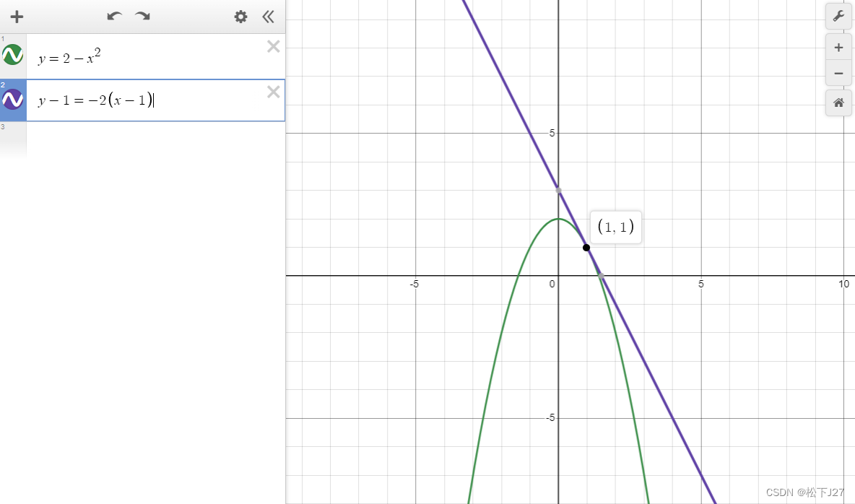This screenshot has width=855, height=504.
Task: Delete the expression y=2−x²
Action: tap(273, 46)
